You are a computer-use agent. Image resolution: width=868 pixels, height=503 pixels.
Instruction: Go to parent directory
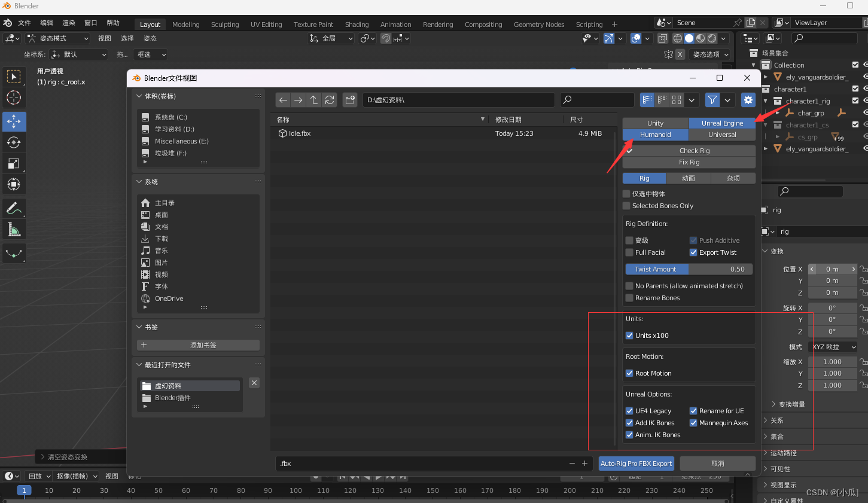[314, 100]
